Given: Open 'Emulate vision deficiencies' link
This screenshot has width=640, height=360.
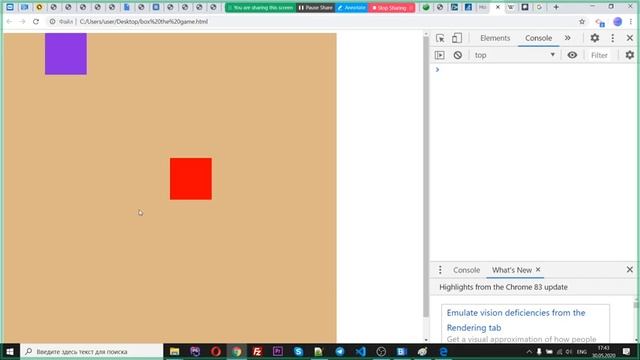Looking at the screenshot, I should click(516, 320).
